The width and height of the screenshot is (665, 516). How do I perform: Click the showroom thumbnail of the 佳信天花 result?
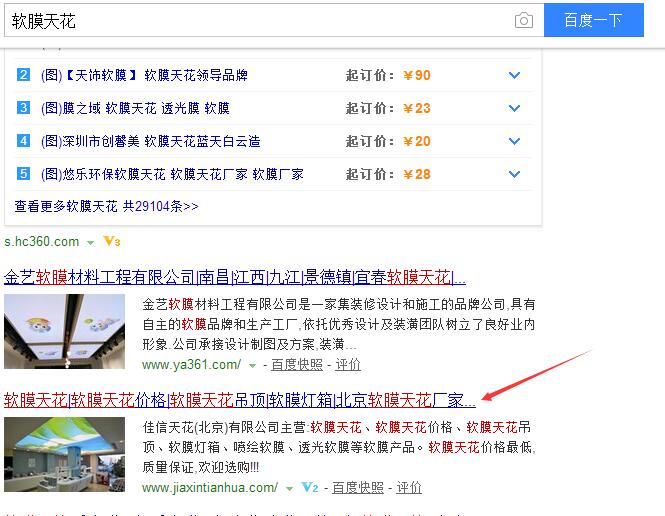point(65,454)
